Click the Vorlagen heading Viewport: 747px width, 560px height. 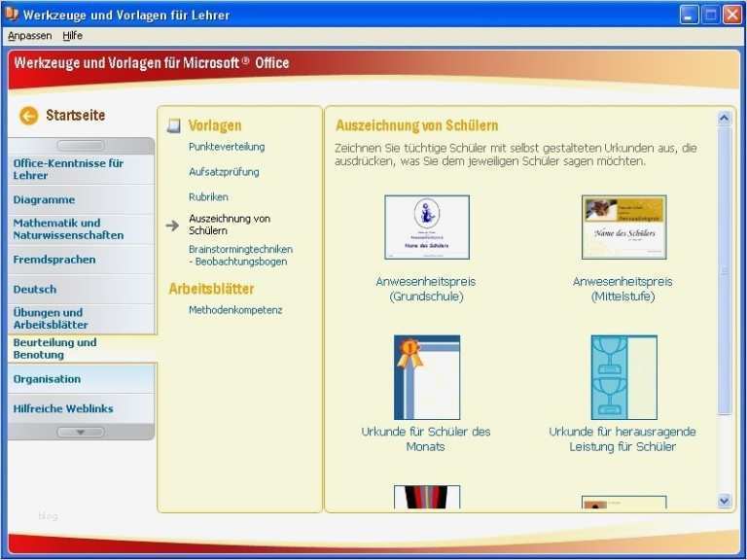215,125
